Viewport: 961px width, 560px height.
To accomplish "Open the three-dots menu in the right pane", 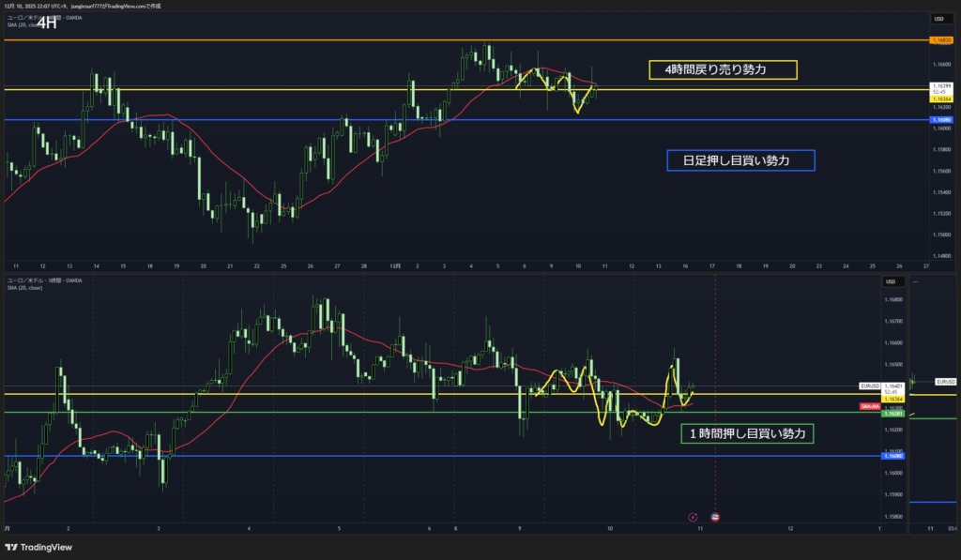I will pos(915,280).
